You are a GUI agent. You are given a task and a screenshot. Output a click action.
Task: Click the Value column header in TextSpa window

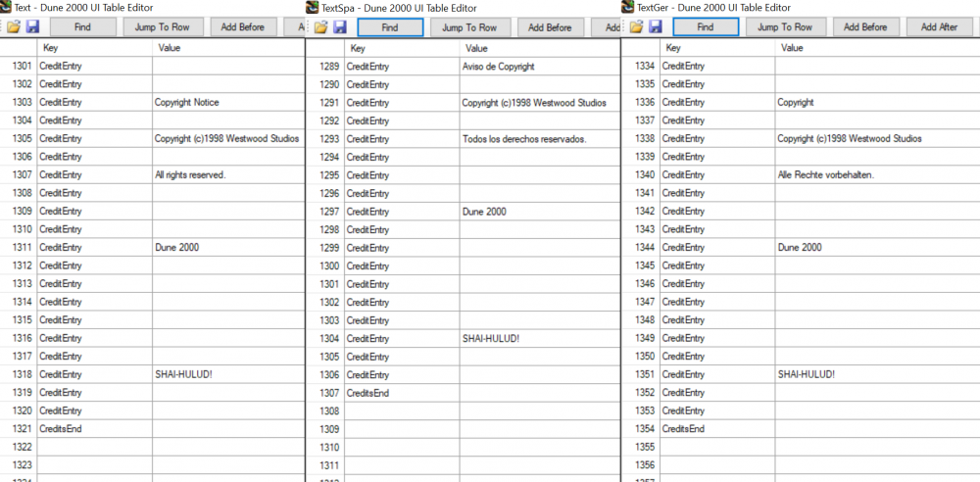pyautogui.click(x=539, y=48)
